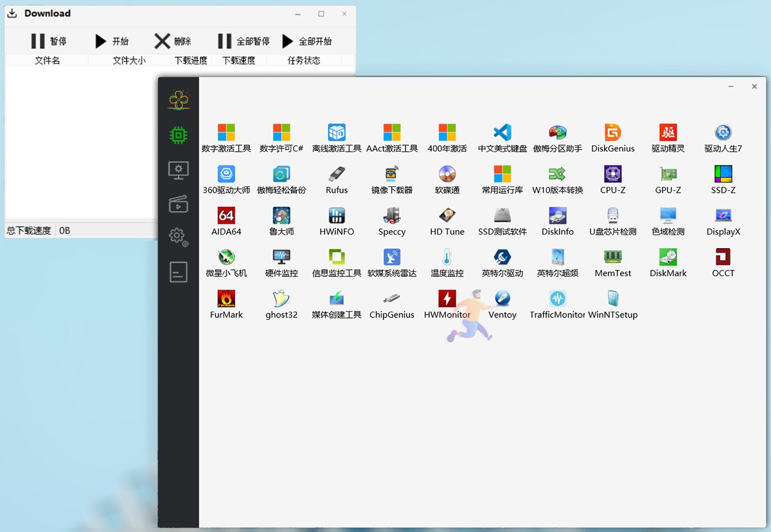Viewport: 771px width, 532px height.
Task: Open U盘芯片检测 tool
Action: (x=613, y=222)
